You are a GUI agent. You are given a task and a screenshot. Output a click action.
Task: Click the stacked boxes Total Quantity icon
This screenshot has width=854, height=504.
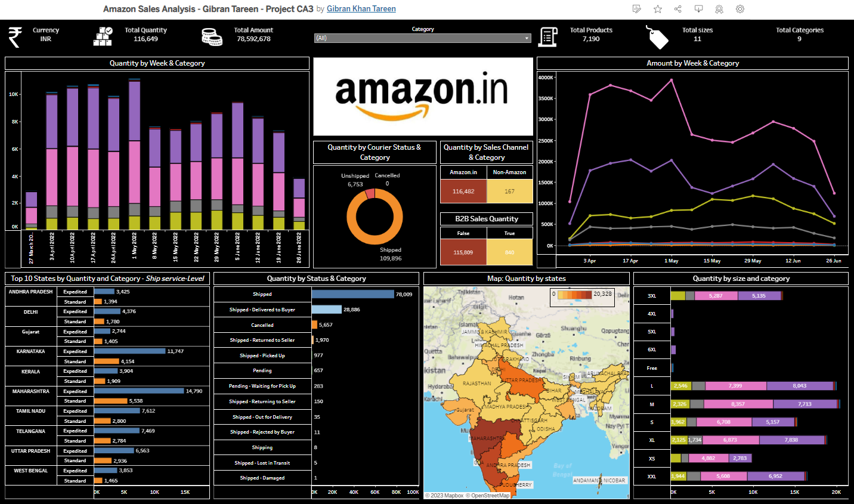[x=102, y=36]
